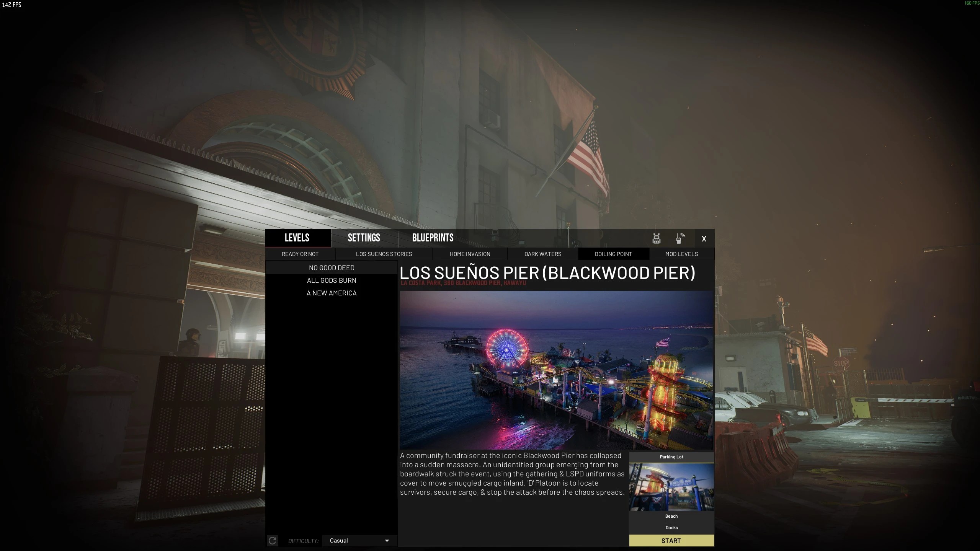
Task: Switch to the LEVELS tab
Action: point(297,238)
